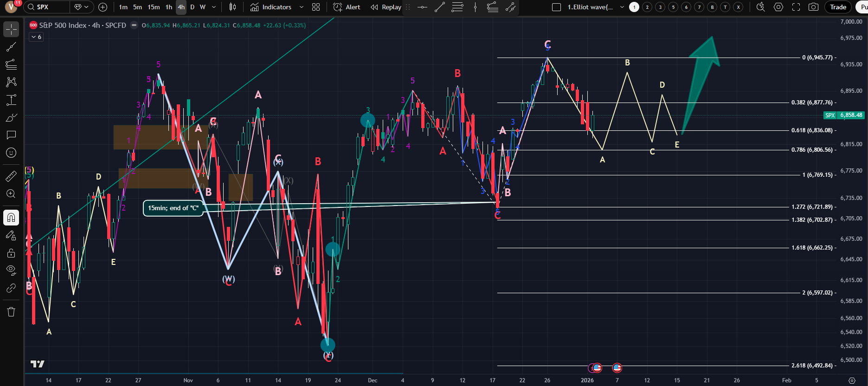Open the Fibonacci tools in left sidebar

click(x=11, y=64)
